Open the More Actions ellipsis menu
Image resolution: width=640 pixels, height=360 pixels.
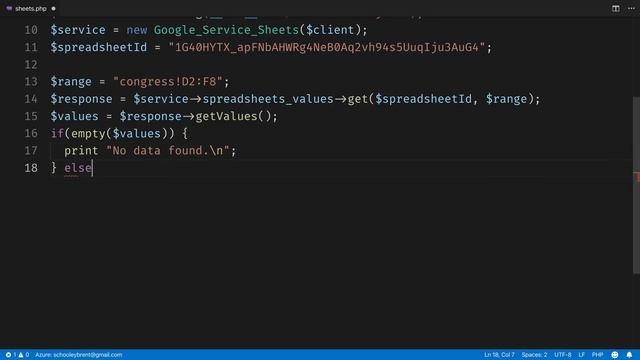[x=631, y=8]
